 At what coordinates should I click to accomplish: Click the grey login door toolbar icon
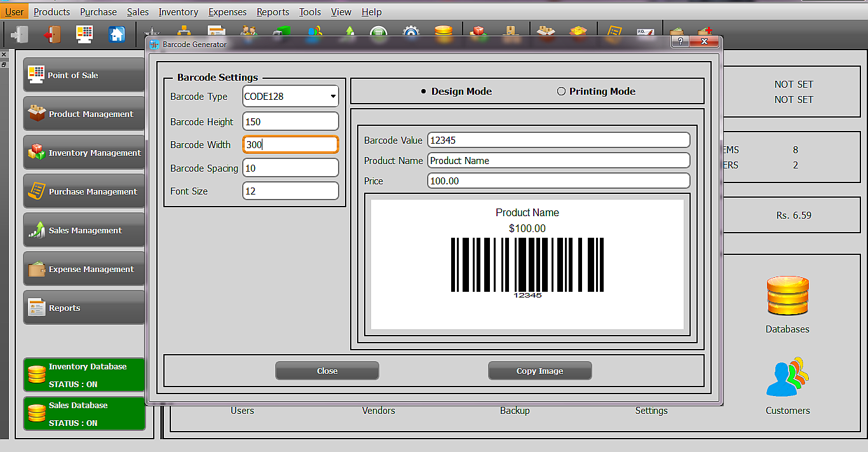tap(20, 34)
